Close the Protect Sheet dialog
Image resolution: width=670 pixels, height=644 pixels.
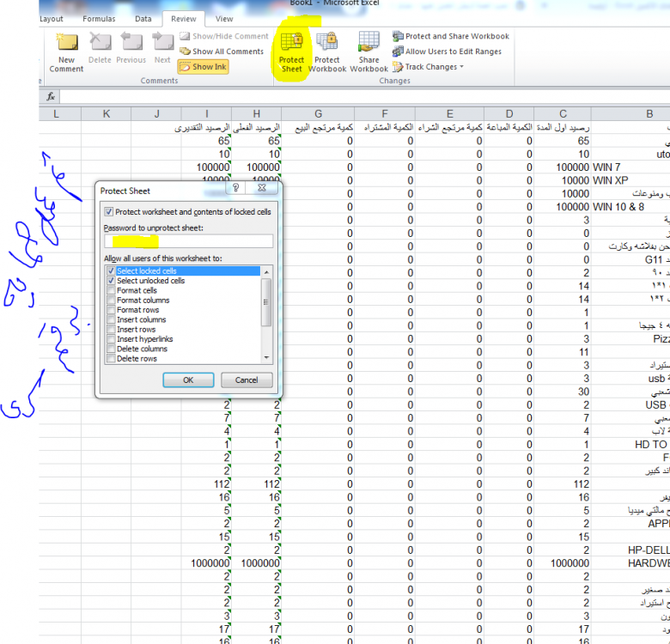tap(262, 187)
